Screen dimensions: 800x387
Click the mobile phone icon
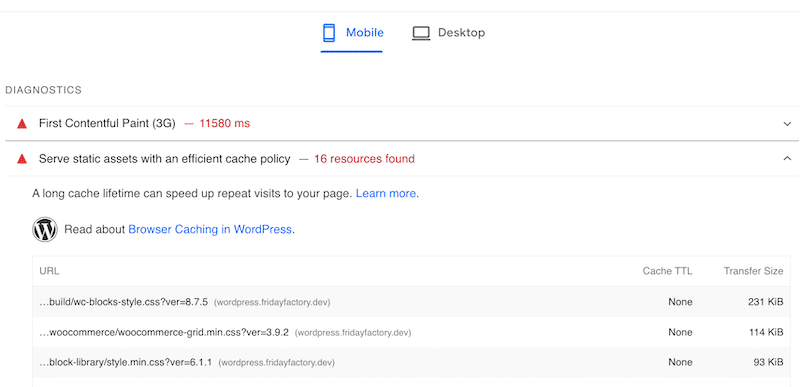(x=329, y=33)
